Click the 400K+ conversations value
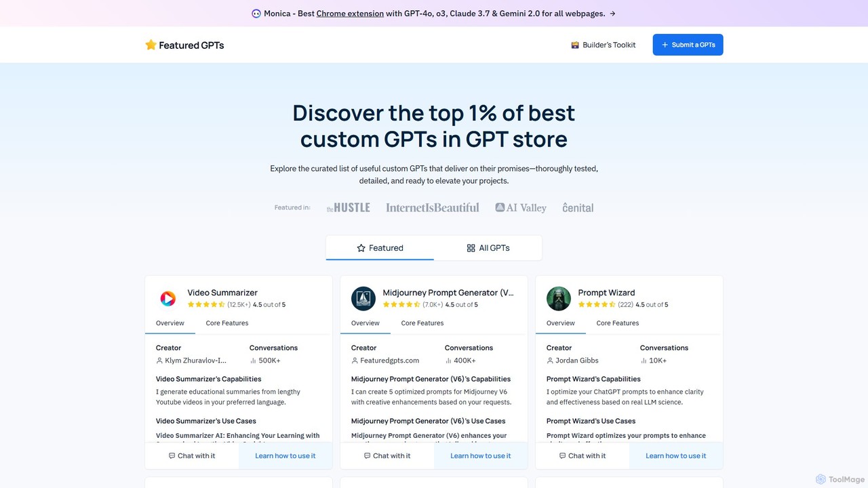The image size is (868, 488). [x=465, y=361]
